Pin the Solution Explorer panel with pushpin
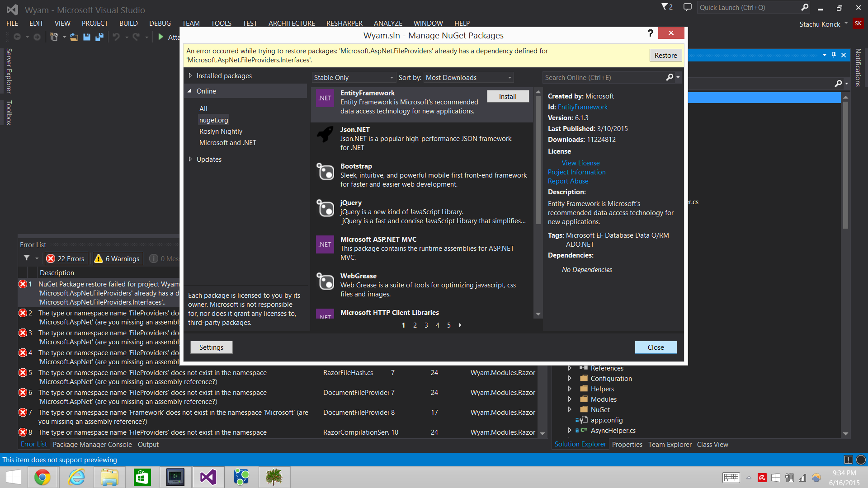The width and height of the screenshot is (868, 488). point(834,55)
